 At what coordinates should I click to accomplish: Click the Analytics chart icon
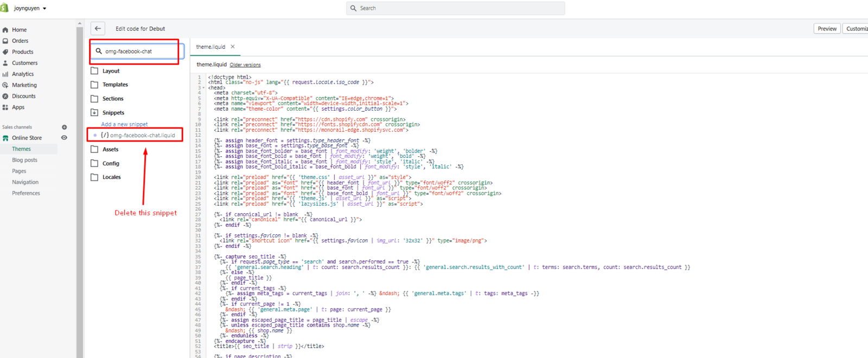tap(5, 74)
